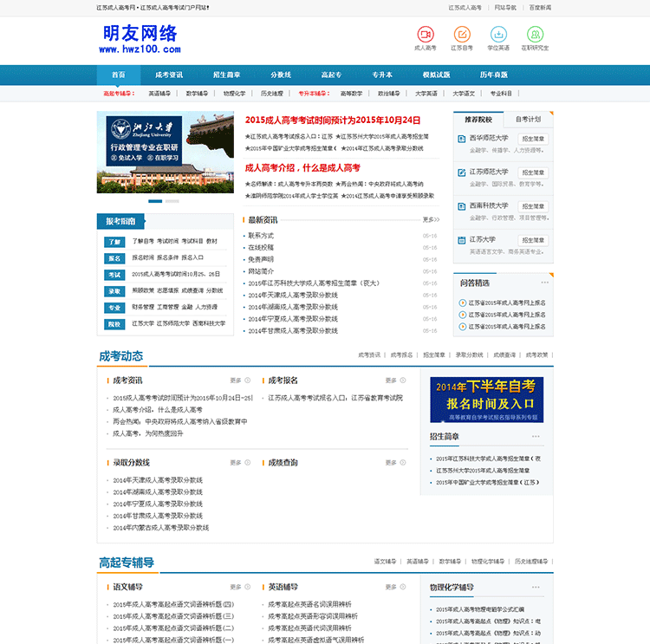Open the 招生简章 navigation menu item
The image size is (650, 644).
point(226,75)
